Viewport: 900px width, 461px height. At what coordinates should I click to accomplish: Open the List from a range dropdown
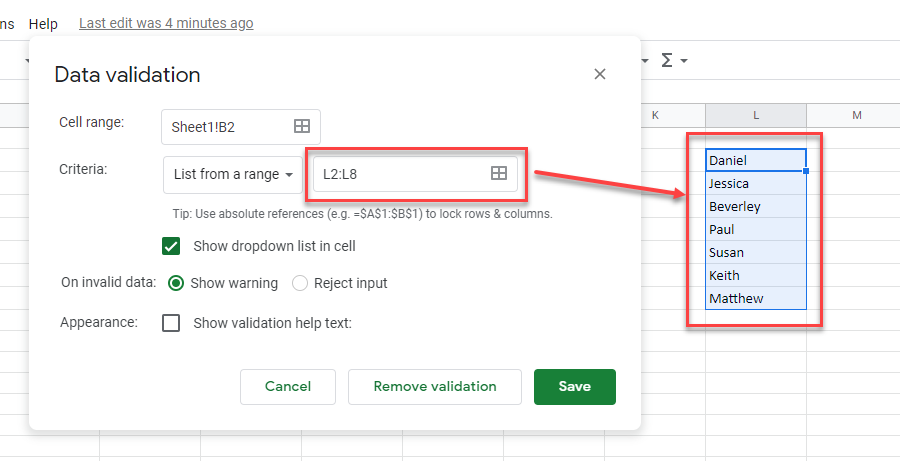pyautogui.click(x=233, y=174)
